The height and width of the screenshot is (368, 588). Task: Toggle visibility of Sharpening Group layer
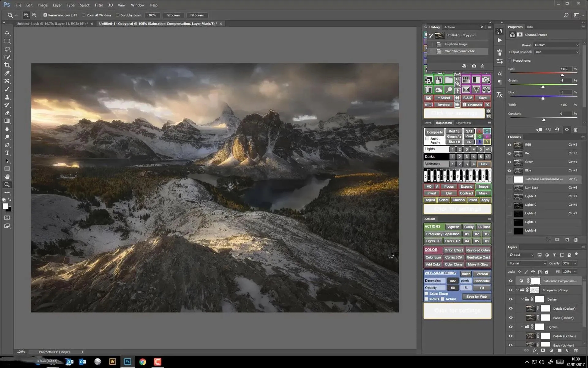click(x=511, y=290)
